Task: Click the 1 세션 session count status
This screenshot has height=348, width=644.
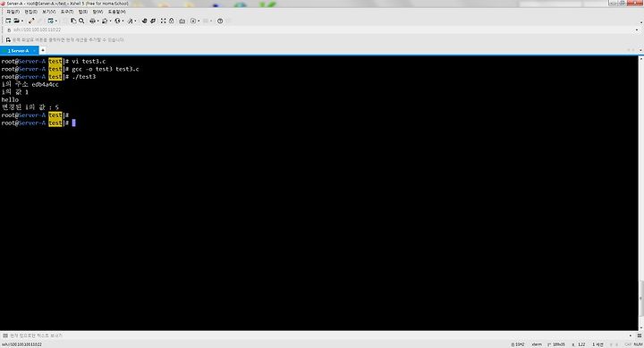Action: pyautogui.click(x=597, y=344)
